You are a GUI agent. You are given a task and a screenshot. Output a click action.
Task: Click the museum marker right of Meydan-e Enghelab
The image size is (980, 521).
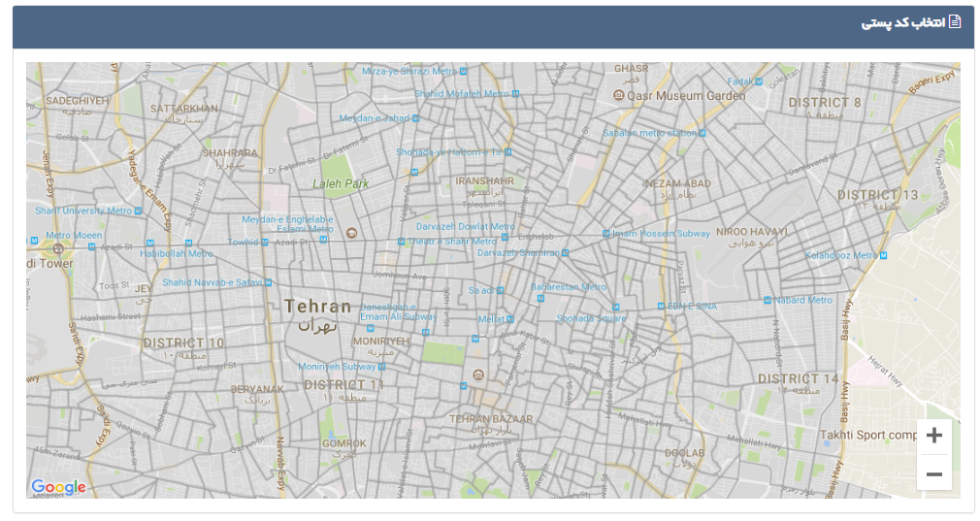(x=352, y=233)
